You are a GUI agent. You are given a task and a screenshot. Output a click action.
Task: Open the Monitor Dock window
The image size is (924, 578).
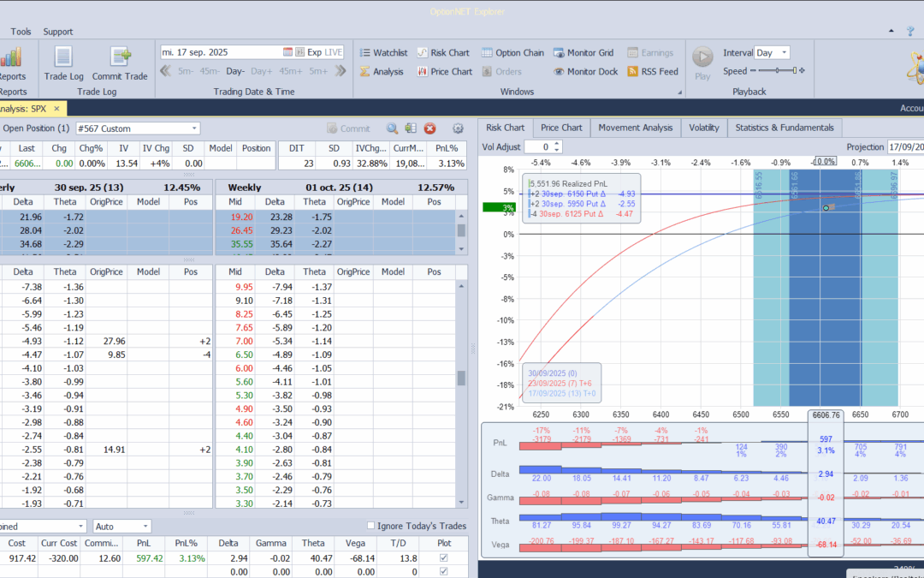click(585, 71)
